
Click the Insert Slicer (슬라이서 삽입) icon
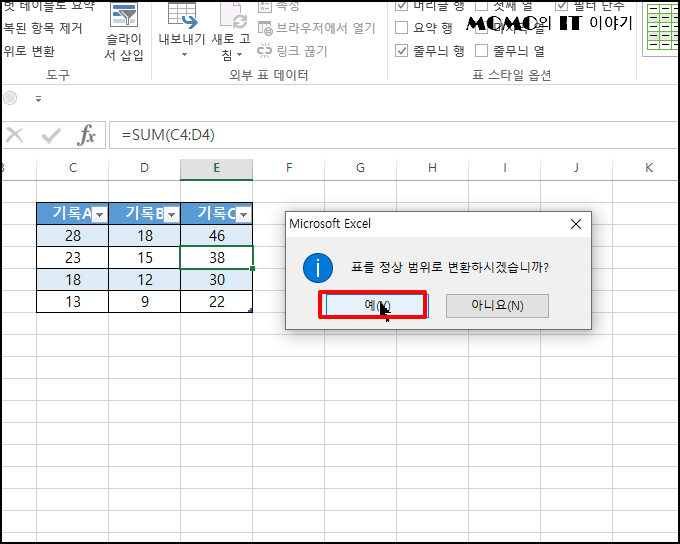[124, 15]
